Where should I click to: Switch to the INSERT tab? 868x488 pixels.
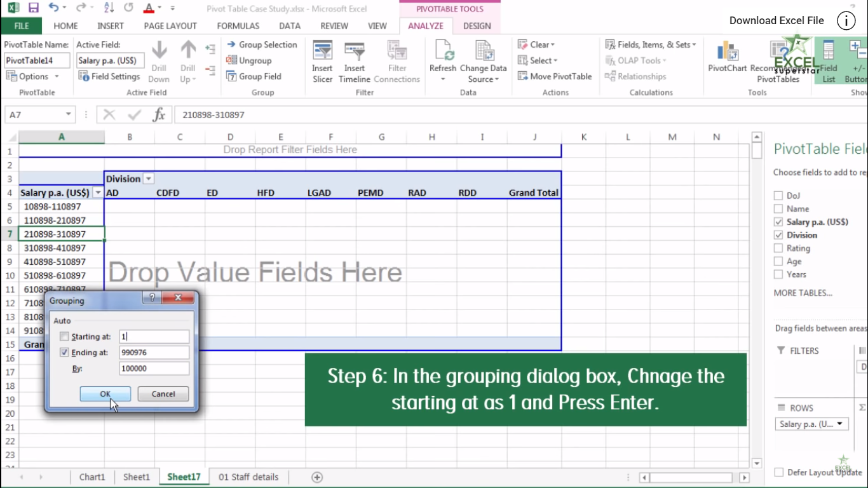coord(111,26)
